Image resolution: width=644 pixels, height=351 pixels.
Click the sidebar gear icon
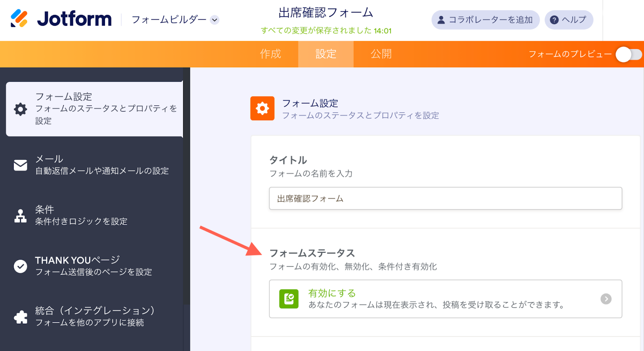pyautogui.click(x=21, y=109)
